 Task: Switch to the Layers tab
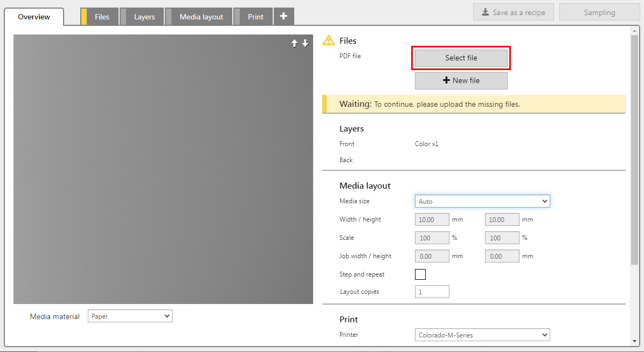(x=142, y=17)
